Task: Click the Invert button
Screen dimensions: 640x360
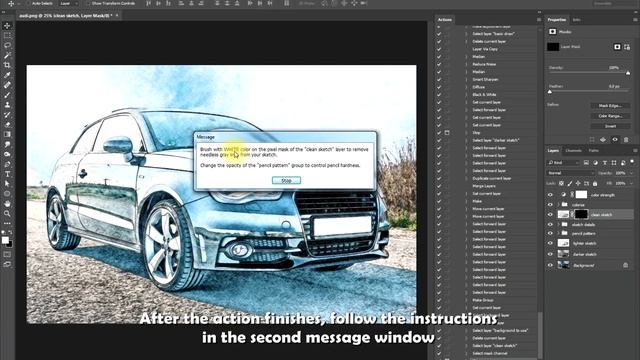Action: (x=610, y=126)
